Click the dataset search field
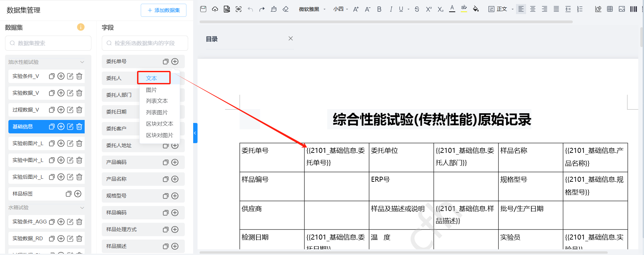 (48, 43)
